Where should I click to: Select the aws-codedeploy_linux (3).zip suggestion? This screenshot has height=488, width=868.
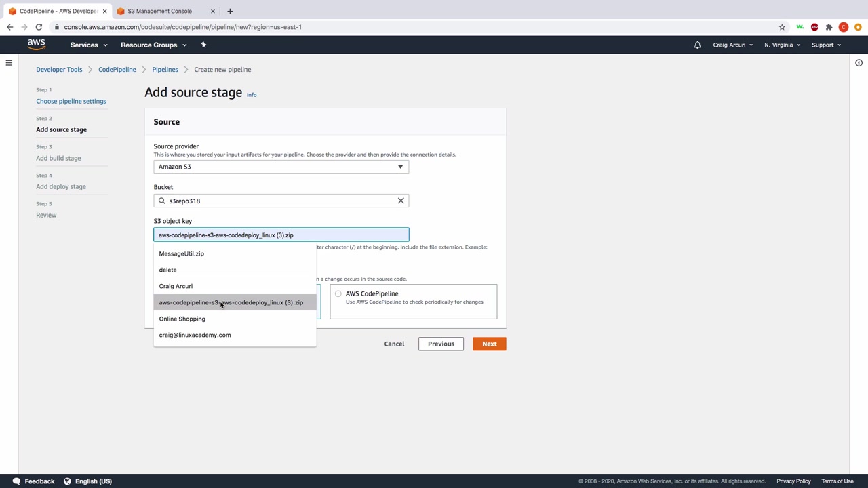235,302
